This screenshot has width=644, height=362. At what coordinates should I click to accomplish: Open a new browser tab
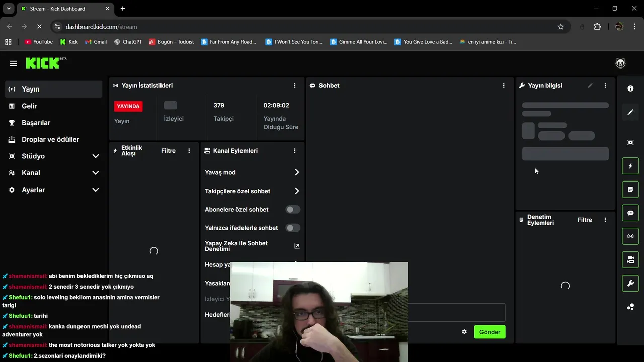coord(123,9)
